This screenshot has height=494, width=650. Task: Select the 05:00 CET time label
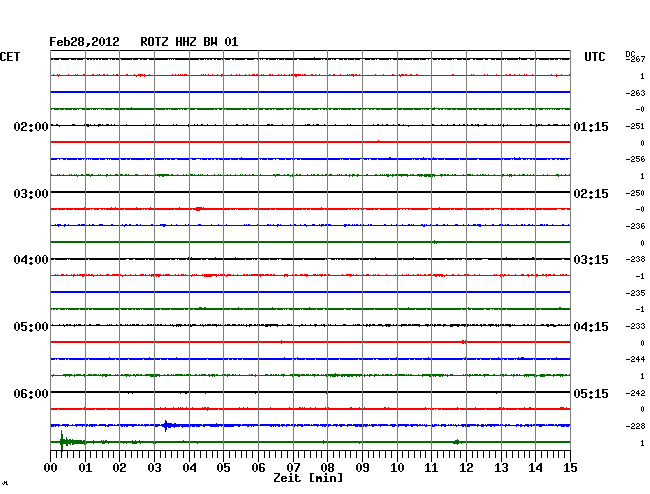31,327
